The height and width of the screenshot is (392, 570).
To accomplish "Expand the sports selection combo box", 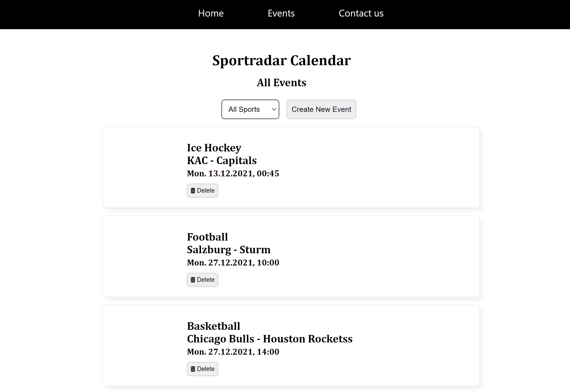I will (250, 109).
